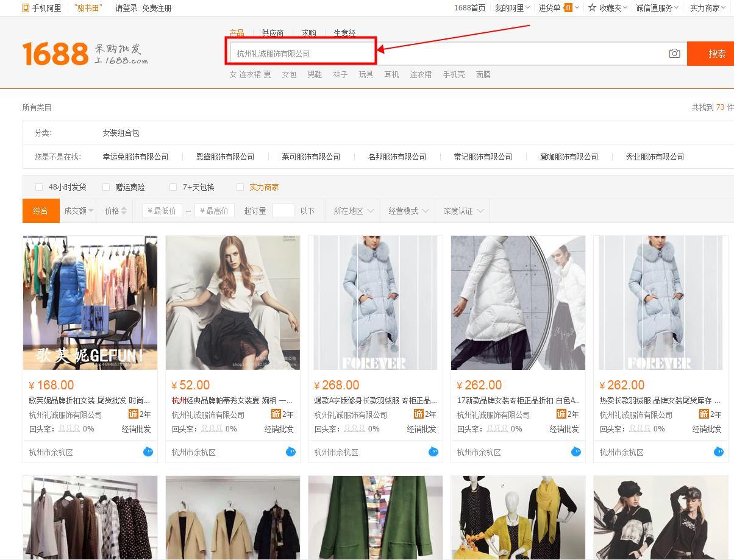Click the 骆书田 link in top bar
This screenshot has width=734, height=560.
pyautogui.click(x=88, y=8)
